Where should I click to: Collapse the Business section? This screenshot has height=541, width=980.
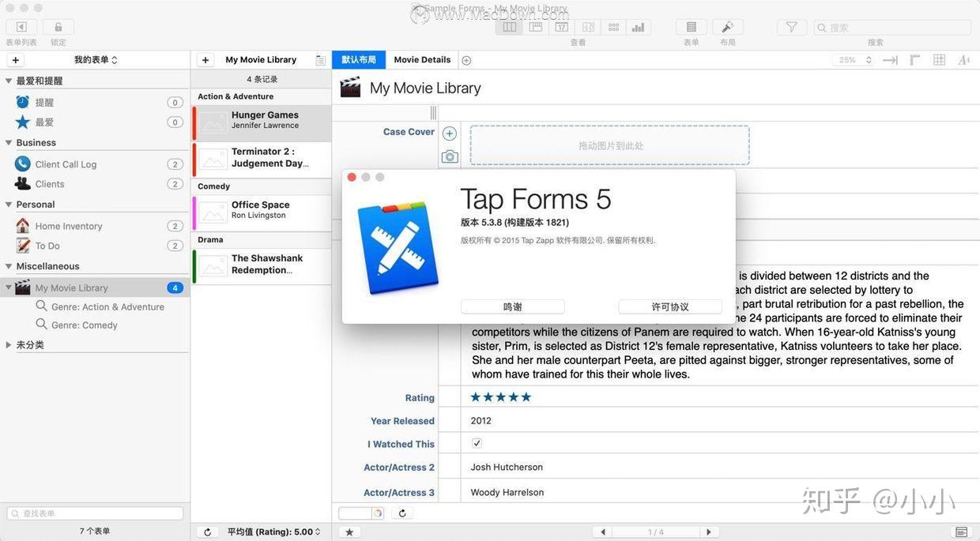click(x=8, y=142)
